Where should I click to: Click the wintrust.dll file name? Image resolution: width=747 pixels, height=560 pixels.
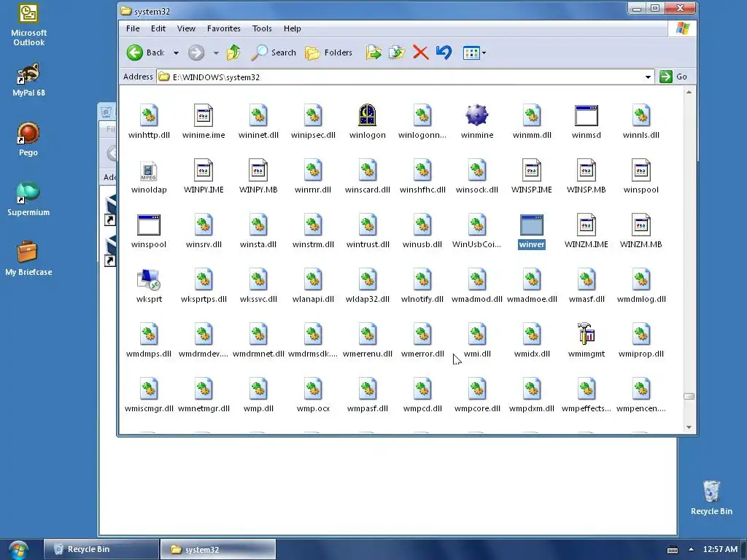368,244
